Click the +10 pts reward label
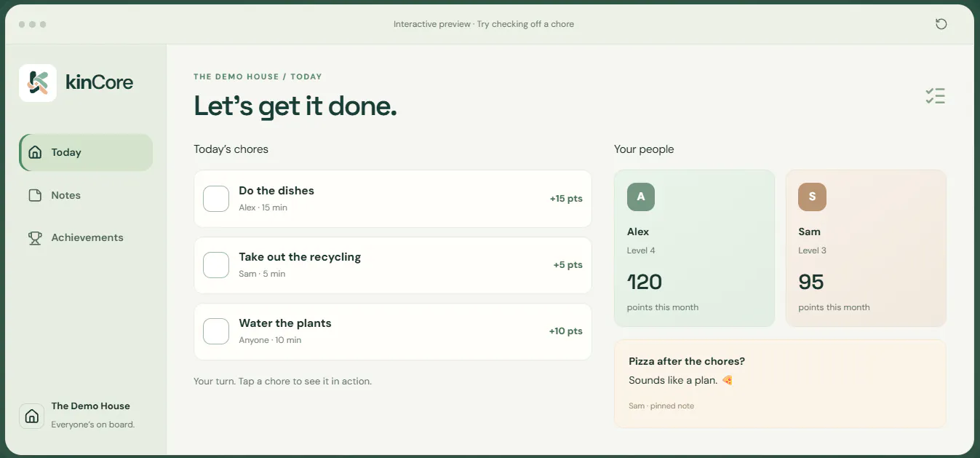The image size is (980, 458). point(566,331)
